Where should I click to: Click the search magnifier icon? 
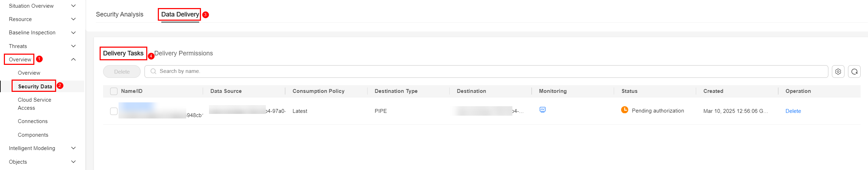tap(153, 71)
